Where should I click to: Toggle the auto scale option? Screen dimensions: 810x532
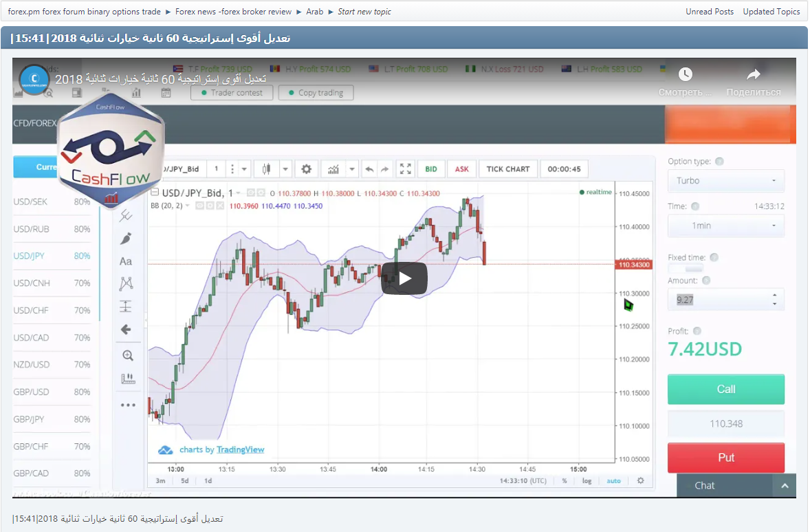(x=613, y=480)
